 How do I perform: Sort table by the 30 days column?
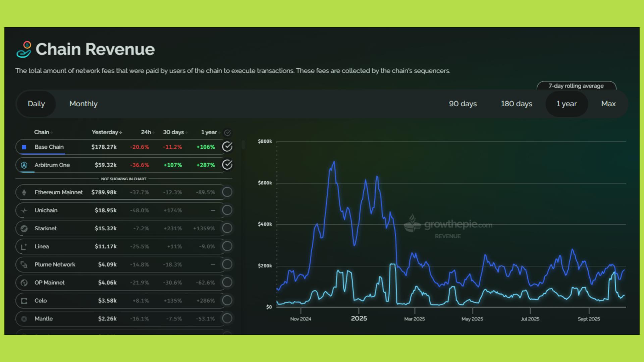[173, 132]
